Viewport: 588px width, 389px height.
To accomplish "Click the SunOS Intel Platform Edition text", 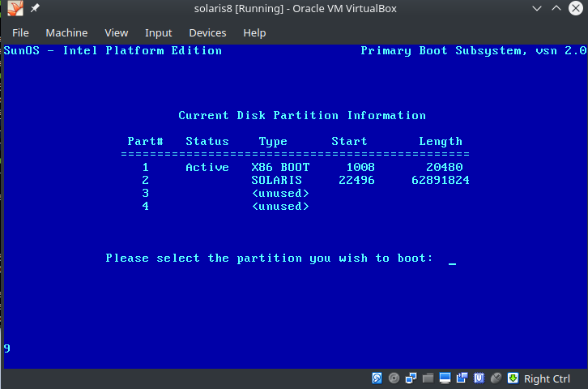I will point(113,50).
